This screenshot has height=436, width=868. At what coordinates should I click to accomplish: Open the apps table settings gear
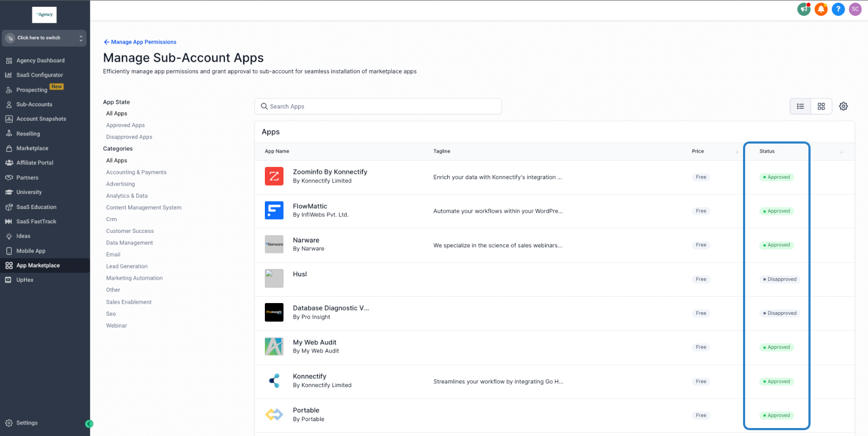tap(844, 106)
